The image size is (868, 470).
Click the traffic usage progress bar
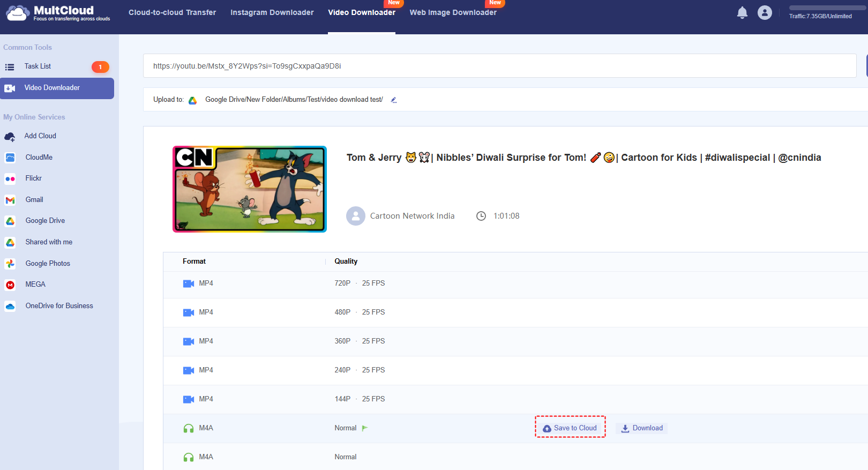pos(827,8)
